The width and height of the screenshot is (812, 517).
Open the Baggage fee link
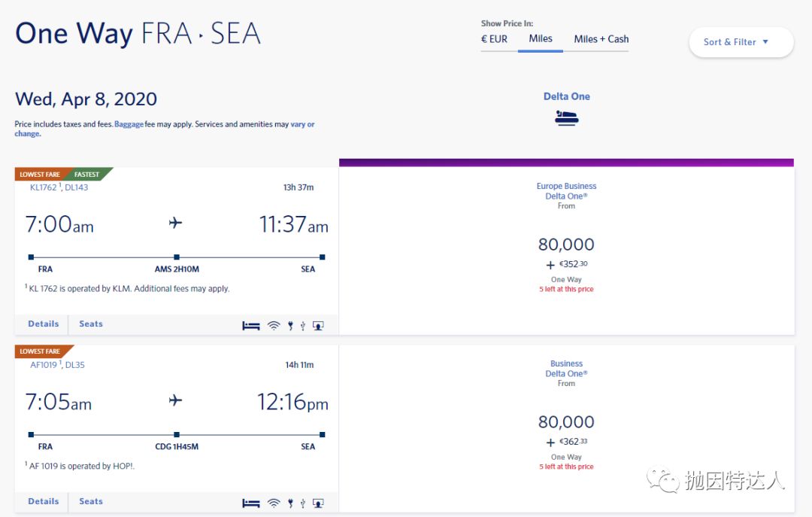(x=129, y=124)
